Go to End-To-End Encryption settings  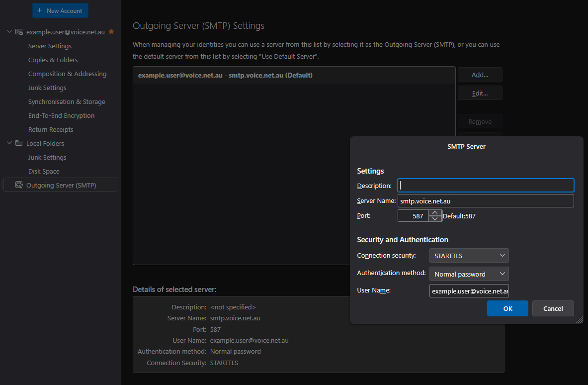[61, 115]
